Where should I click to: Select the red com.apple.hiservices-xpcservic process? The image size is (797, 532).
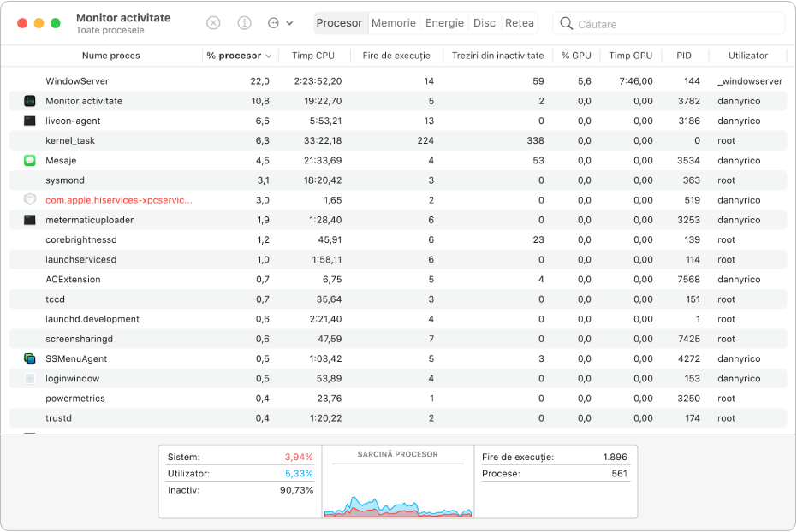tap(119, 200)
